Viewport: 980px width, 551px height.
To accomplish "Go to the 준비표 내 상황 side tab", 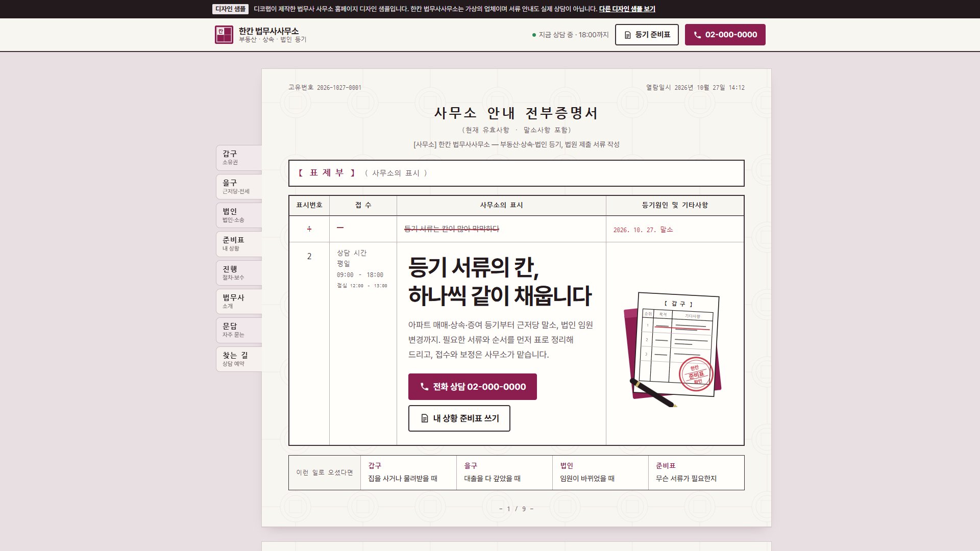I will click(239, 244).
